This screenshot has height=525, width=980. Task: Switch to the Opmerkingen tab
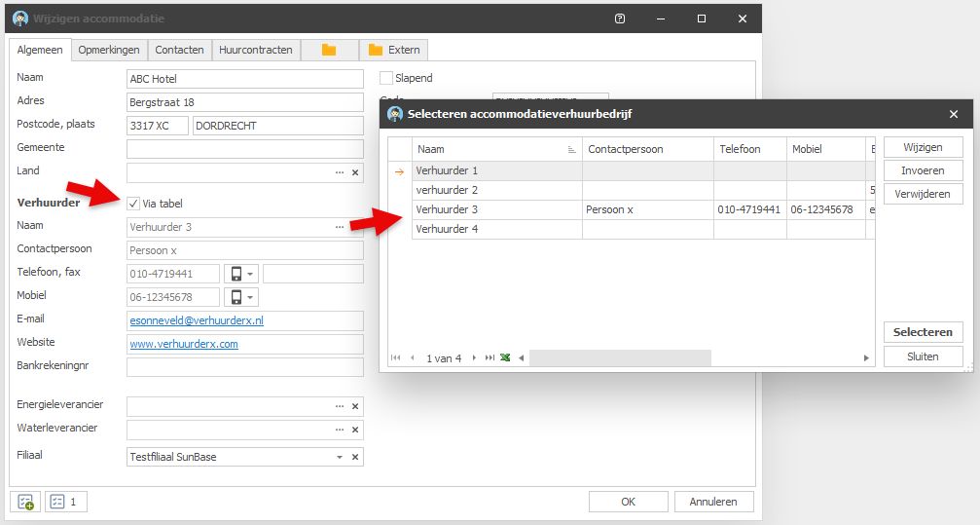pos(109,50)
